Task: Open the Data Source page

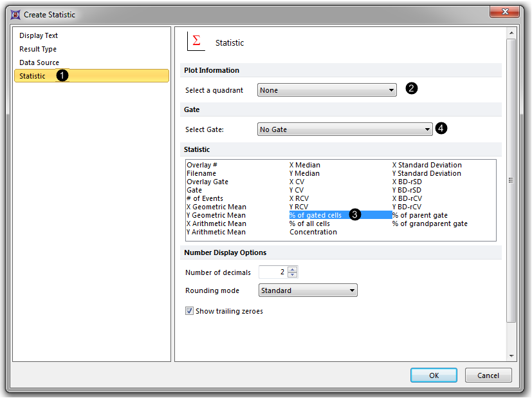Action: tap(39, 62)
